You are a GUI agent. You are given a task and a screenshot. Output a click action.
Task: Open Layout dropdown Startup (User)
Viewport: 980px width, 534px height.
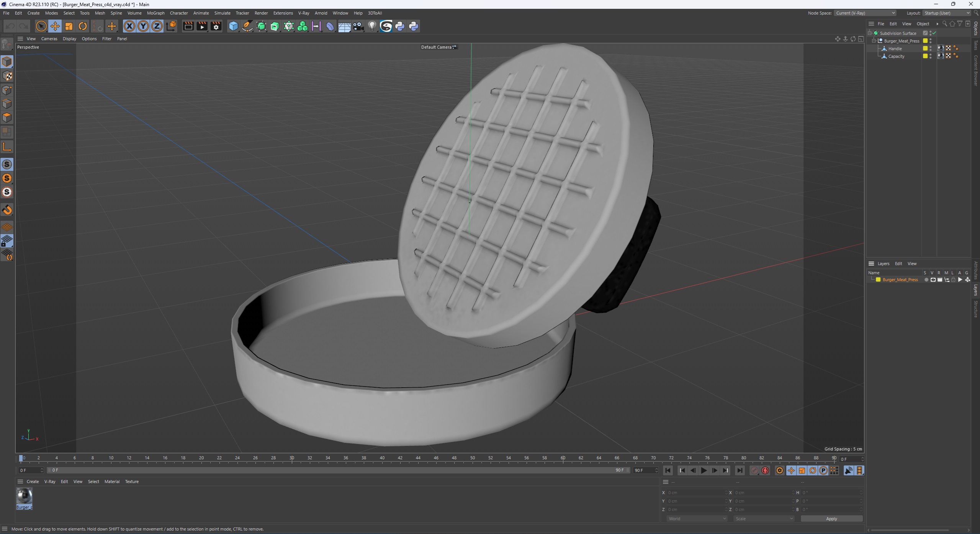(947, 13)
